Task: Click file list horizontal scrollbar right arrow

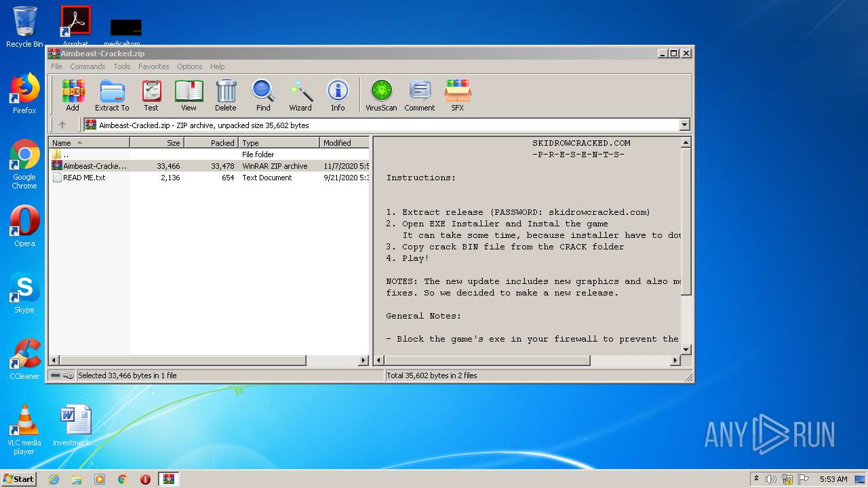Action: (x=363, y=361)
